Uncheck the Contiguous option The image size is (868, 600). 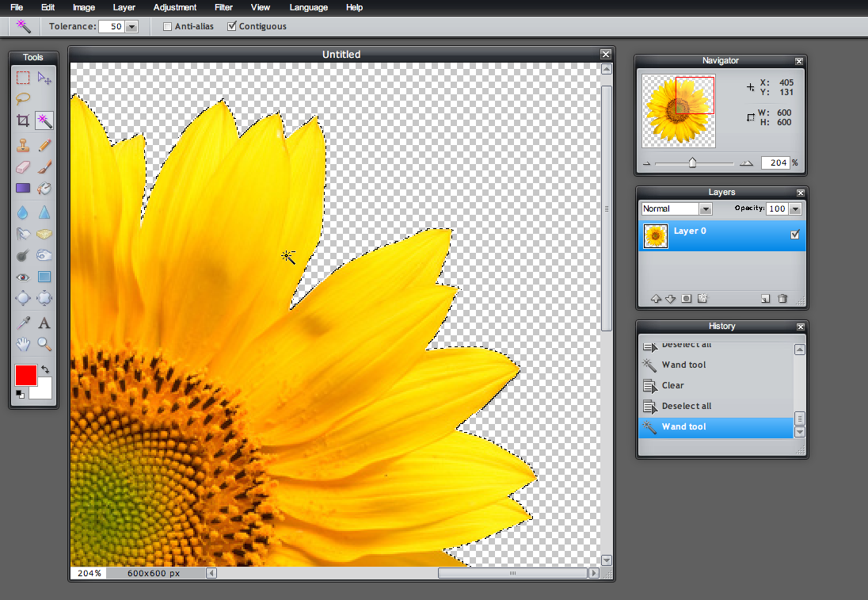coord(231,26)
